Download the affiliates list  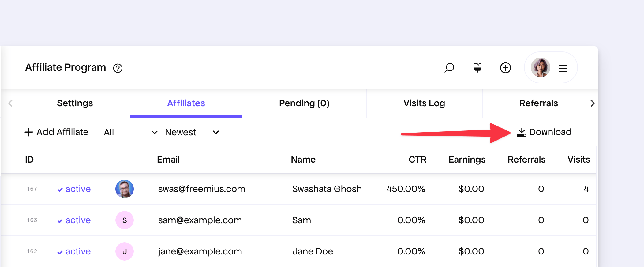click(x=544, y=132)
